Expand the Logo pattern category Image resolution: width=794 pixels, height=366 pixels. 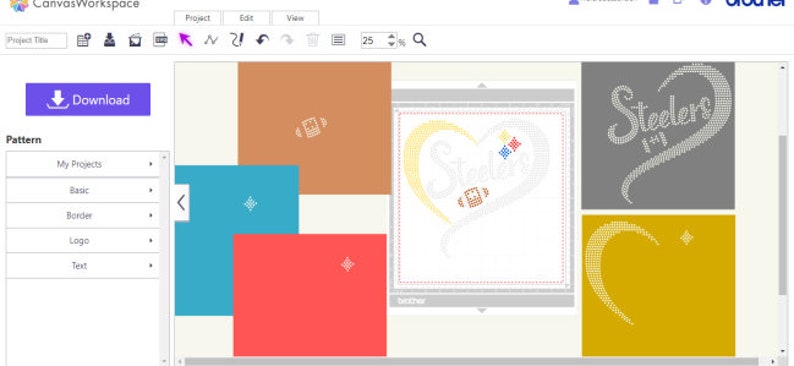click(x=83, y=240)
